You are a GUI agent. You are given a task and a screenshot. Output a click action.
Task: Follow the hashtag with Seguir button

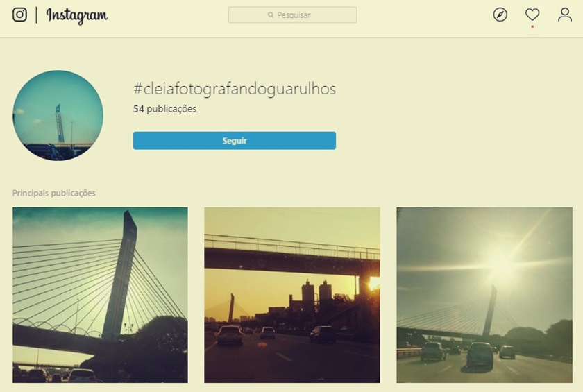235,140
